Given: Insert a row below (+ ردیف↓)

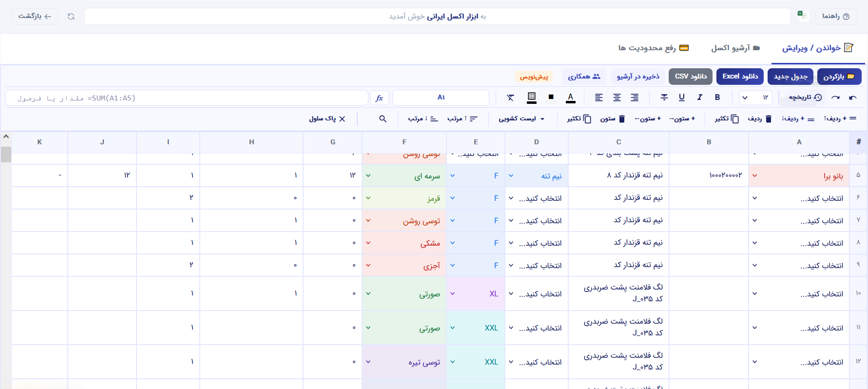Looking at the screenshot, I should 798,118.
